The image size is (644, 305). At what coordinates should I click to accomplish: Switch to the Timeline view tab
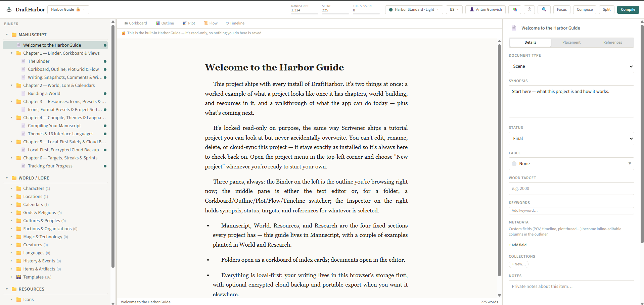(x=235, y=23)
